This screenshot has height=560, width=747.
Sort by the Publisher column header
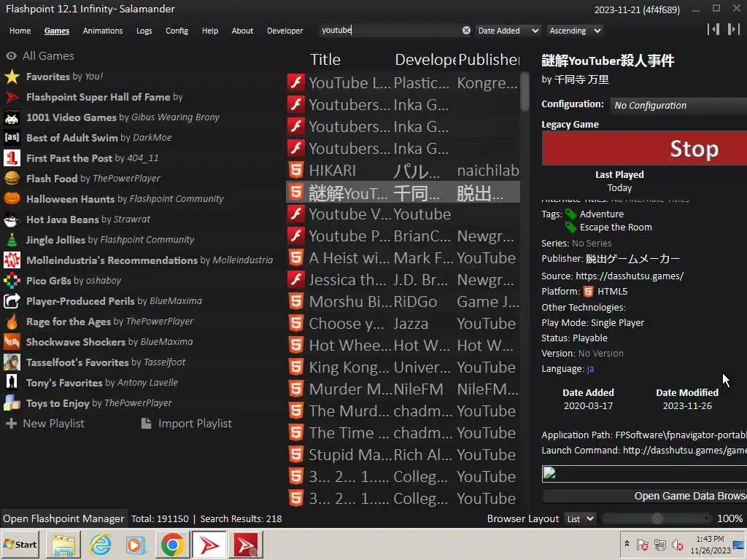[x=489, y=60]
